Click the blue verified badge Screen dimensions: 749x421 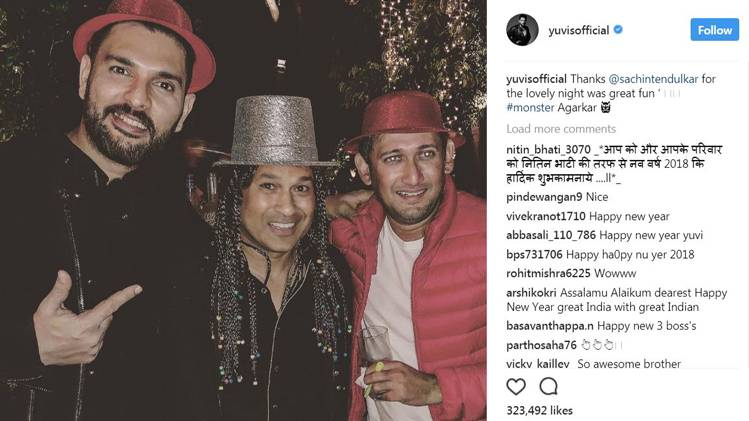tap(618, 30)
